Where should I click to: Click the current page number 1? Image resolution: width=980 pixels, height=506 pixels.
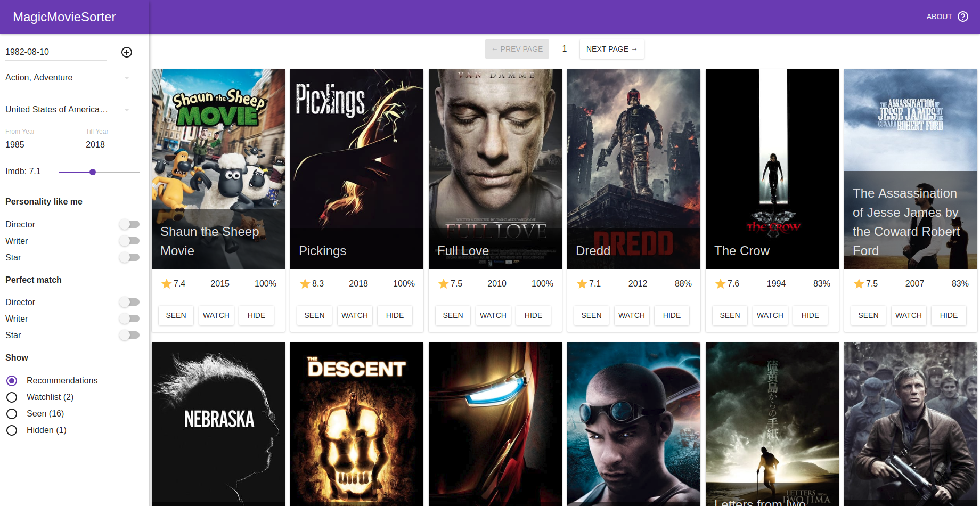(565, 49)
